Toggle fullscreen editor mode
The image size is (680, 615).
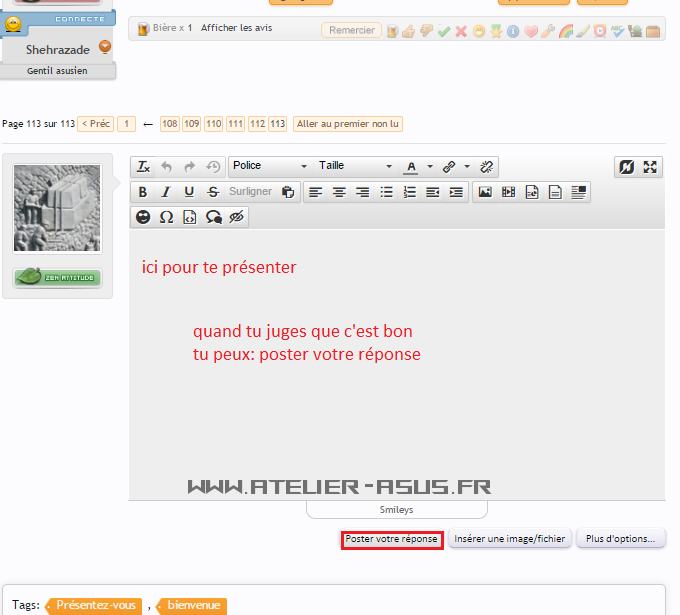[651, 167]
